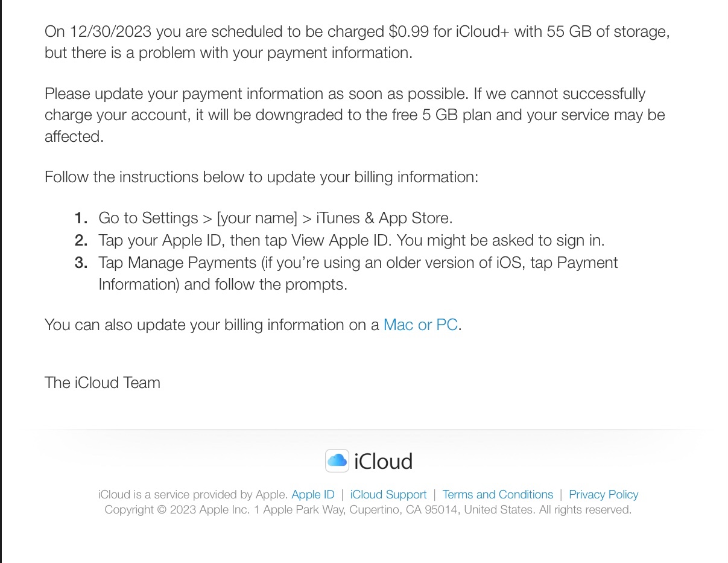This screenshot has height=563, width=728.
Task: Open Terms and Conditions link
Action: [498, 495]
